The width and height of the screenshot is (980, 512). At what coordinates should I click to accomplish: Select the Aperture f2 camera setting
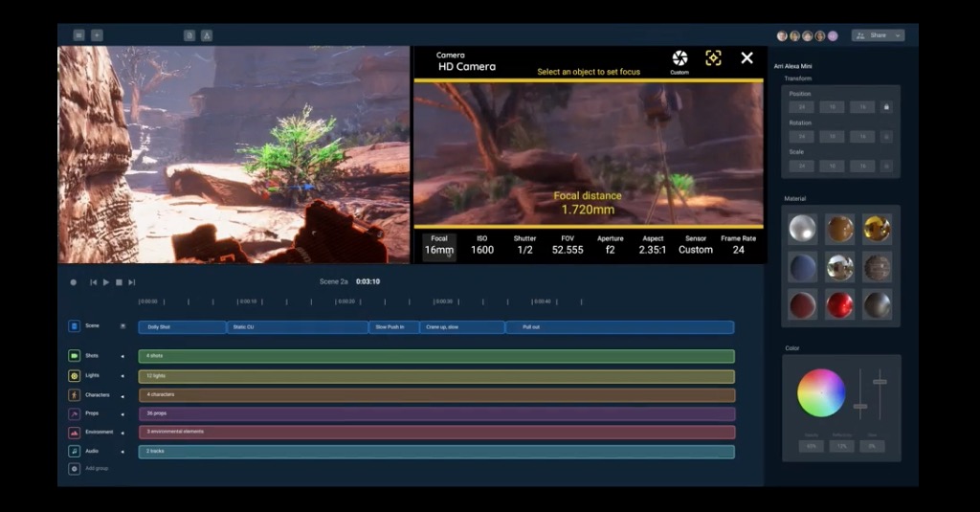(610, 245)
